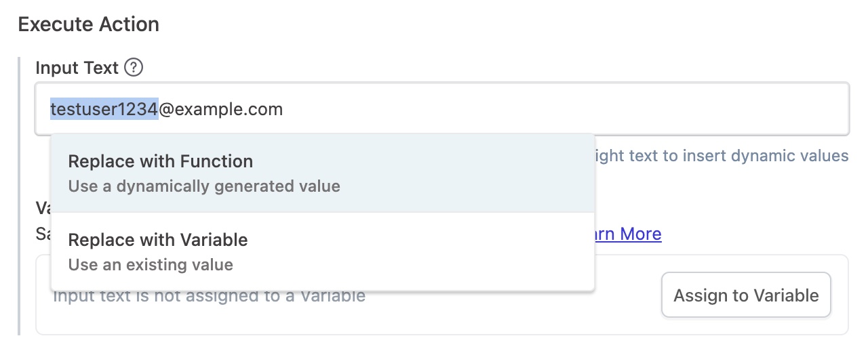Image resolution: width=868 pixels, height=355 pixels.
Task: Click the Execute Action heading
Action: tap(88, 25)
